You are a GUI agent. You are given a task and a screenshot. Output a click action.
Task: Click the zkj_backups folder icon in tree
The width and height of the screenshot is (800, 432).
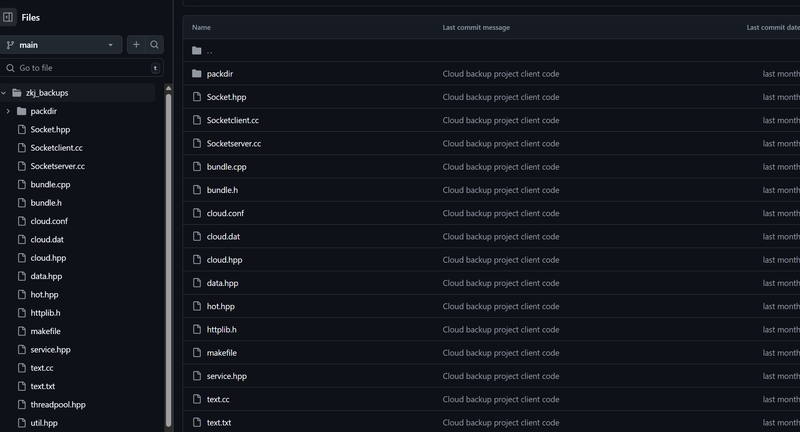[17, 93]
